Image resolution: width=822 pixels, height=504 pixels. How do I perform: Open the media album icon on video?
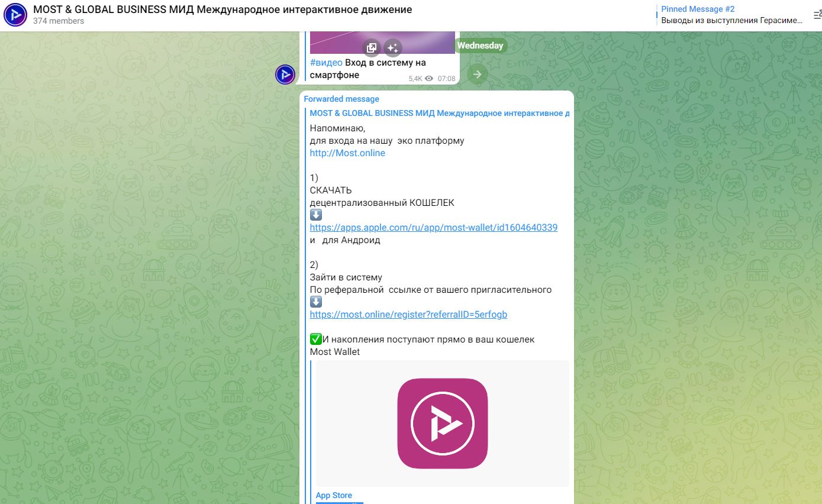[x=371, y=48]
